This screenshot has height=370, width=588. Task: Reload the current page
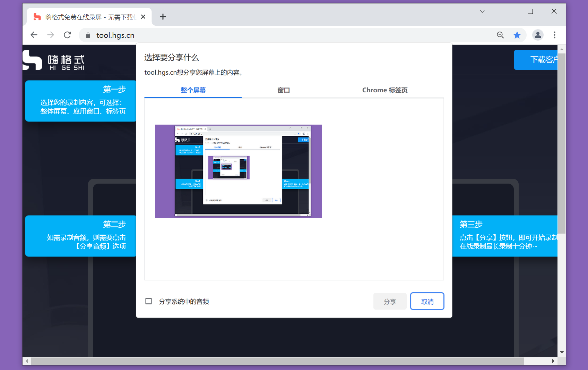68,35
